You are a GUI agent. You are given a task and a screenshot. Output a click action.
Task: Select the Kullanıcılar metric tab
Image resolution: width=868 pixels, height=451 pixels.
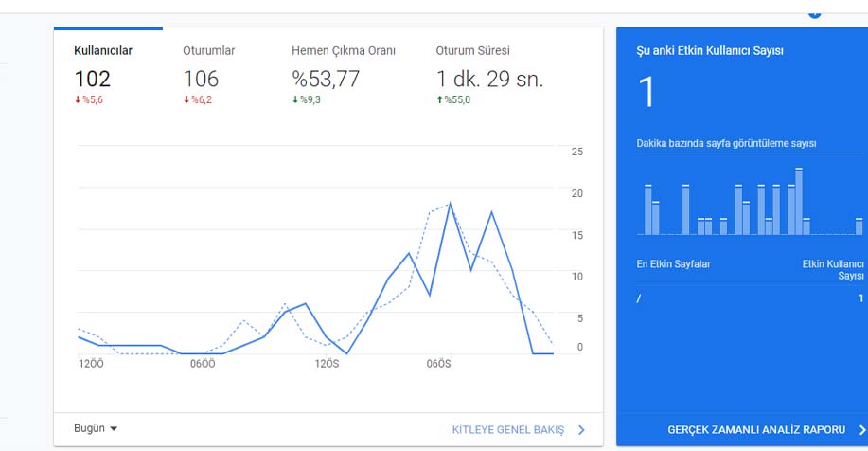pyautogui.click(x=108, y=73)
